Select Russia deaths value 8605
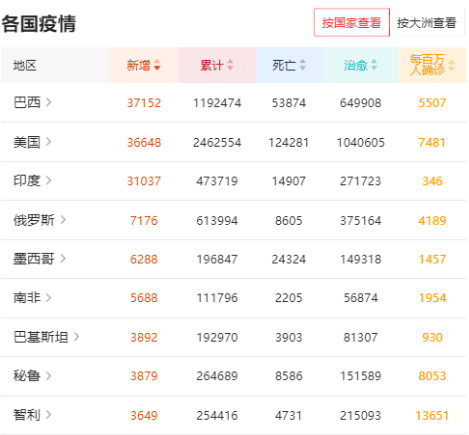This screenshot has height=435, width=469. point(289,220)
